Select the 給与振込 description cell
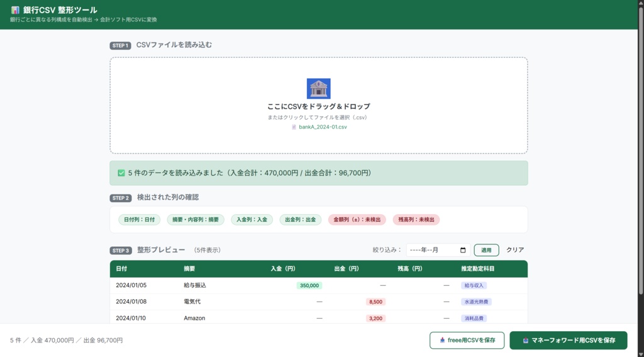The height and width of the screenshot is (357, 644). [x=195, y=285]
